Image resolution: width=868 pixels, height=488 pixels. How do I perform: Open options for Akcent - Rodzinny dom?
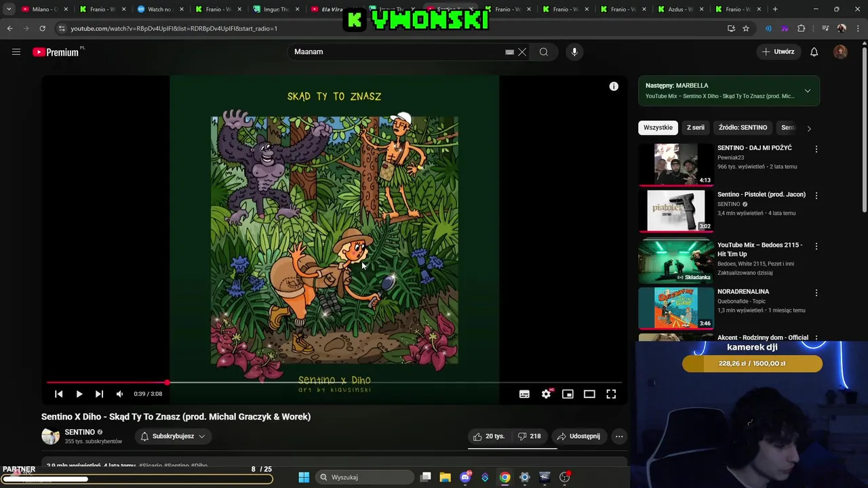816,338
